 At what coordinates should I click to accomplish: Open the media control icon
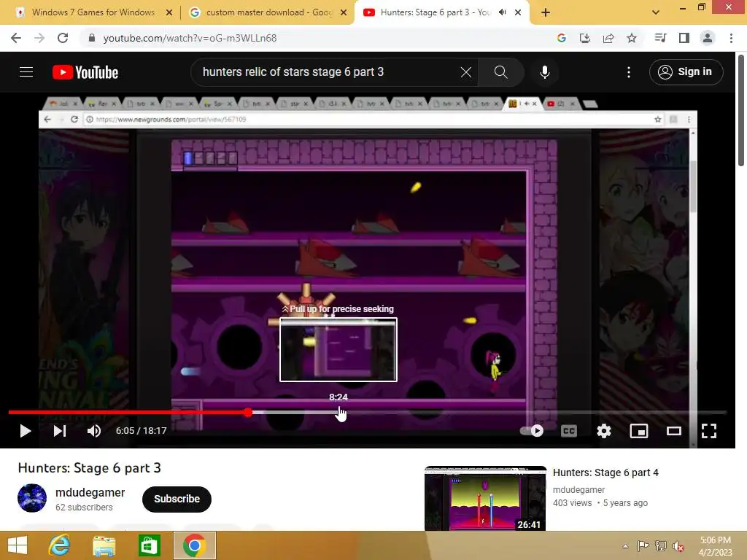[660, 38]
